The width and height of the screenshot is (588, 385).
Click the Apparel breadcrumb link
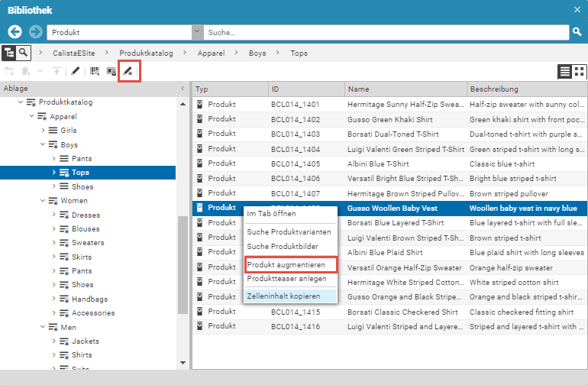tap(211, 53)
